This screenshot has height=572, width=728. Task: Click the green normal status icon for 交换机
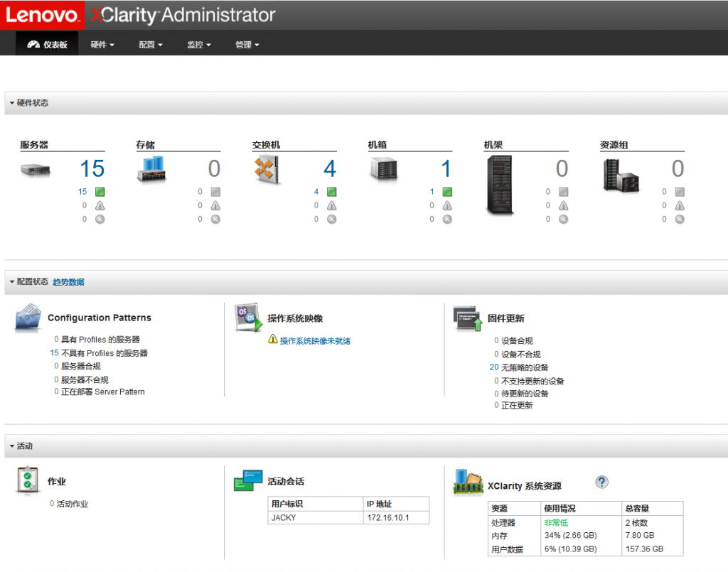pyautogui.click(x=331, y=192)
